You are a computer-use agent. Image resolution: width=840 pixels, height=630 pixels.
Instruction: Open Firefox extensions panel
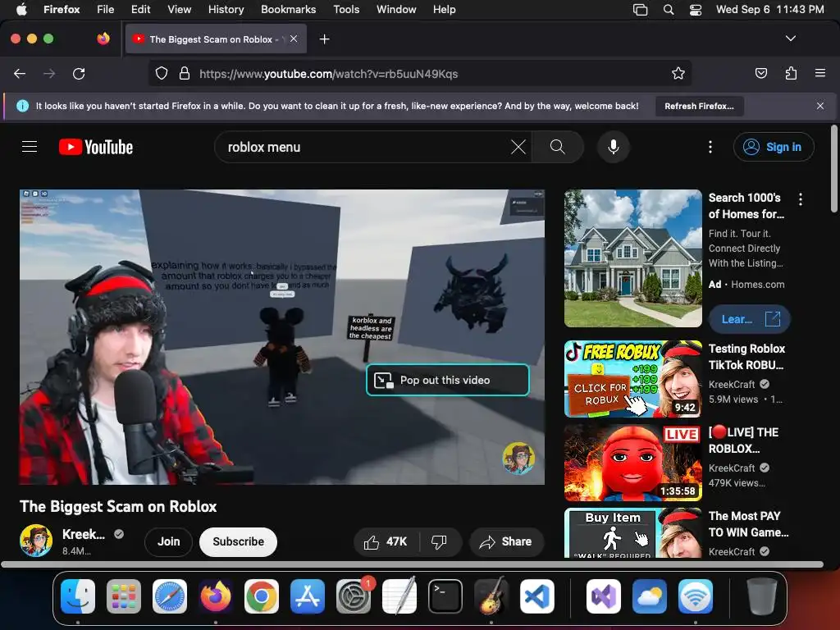click(x=791, y=73)
